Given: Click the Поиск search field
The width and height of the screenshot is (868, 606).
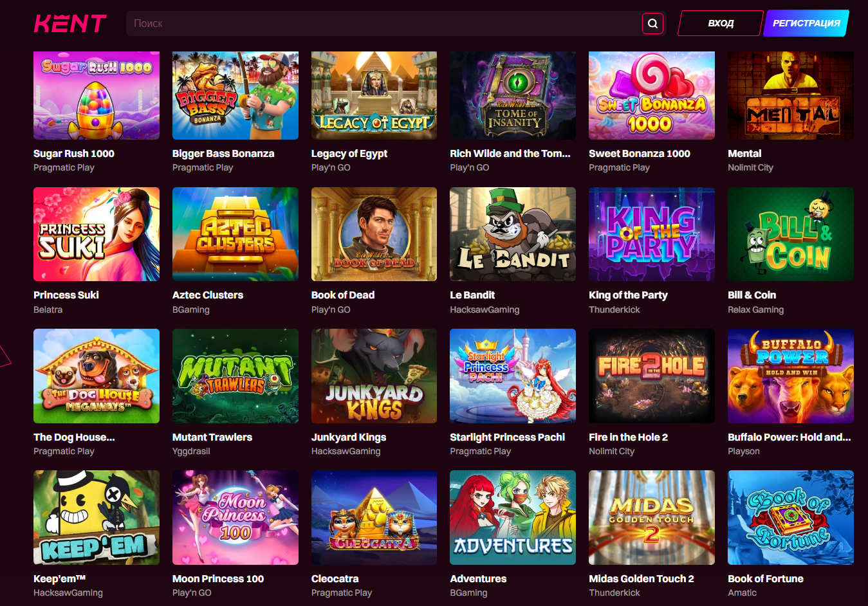Looking at the screenshot, I should click(383, 24).
